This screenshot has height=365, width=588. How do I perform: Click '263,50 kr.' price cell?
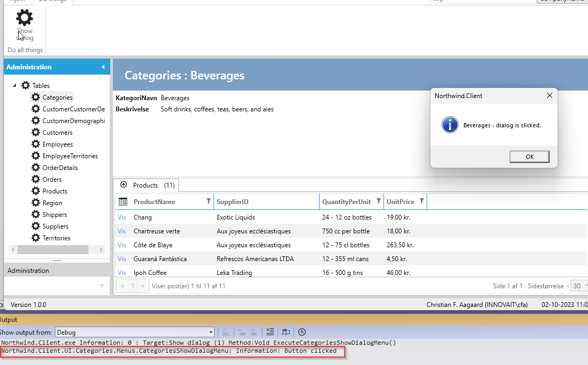tap(400, 245)
